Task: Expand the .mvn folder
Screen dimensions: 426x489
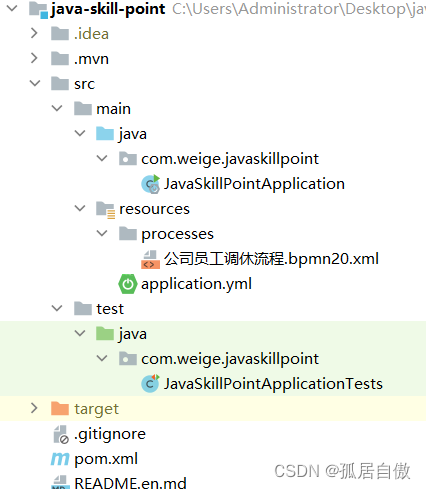Action: tap(34, 58)
